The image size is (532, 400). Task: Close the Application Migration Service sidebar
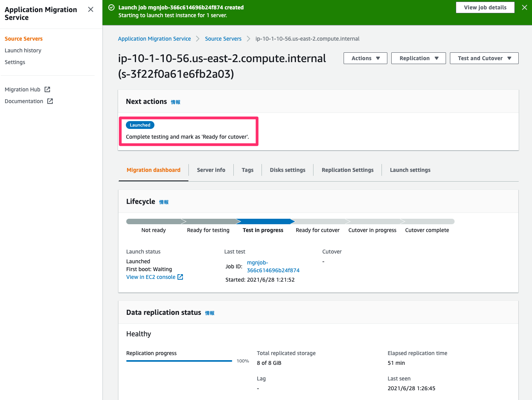pos(91,9)
